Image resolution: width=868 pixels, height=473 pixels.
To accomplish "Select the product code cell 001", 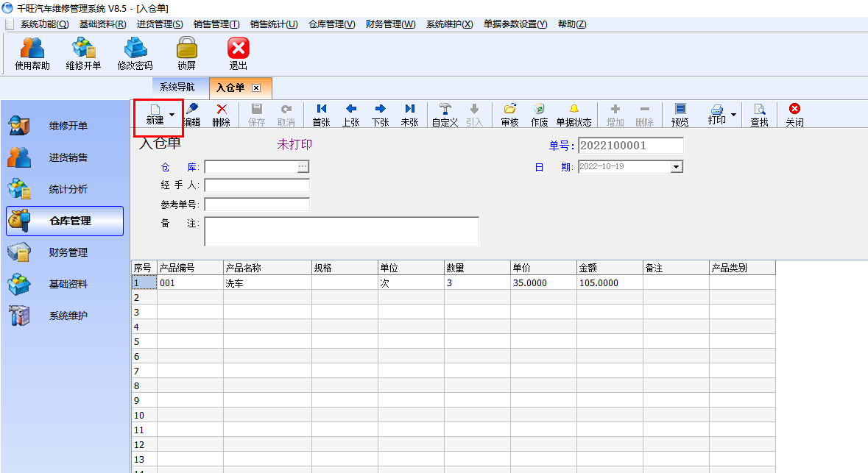I will (x=190, y=282).
